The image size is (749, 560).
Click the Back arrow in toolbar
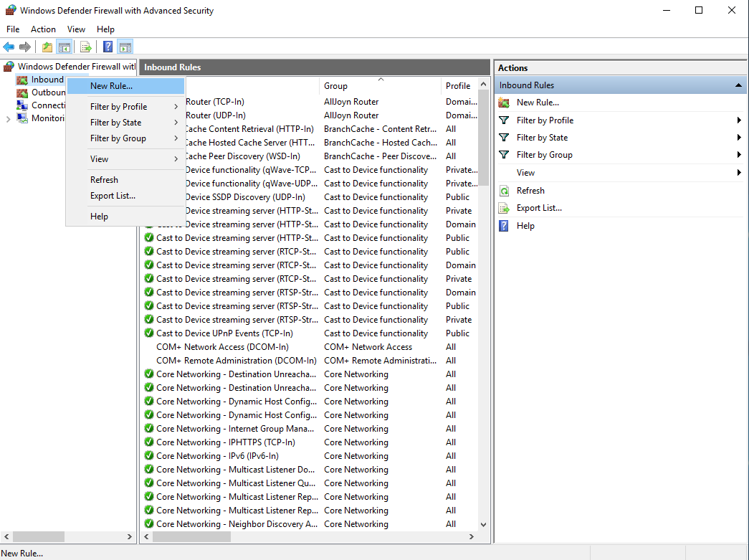click(x=9, y=47)
